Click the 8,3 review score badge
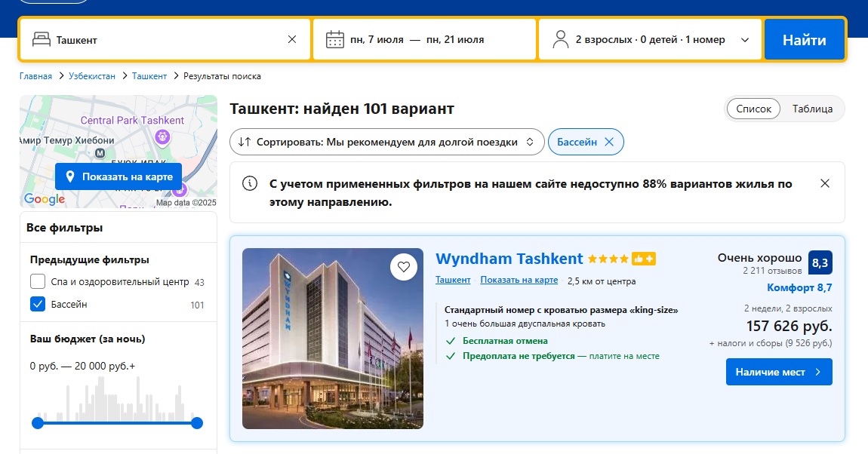 pos(820,262)
